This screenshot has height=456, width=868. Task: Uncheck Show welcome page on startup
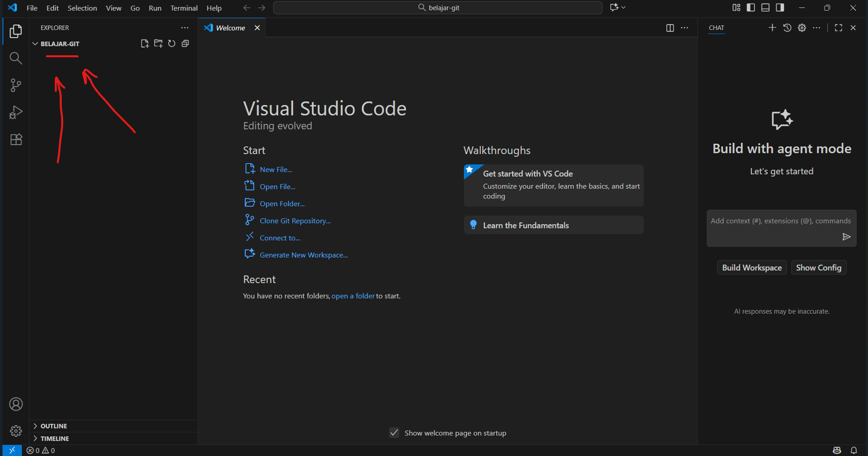(x=394, y=432)
